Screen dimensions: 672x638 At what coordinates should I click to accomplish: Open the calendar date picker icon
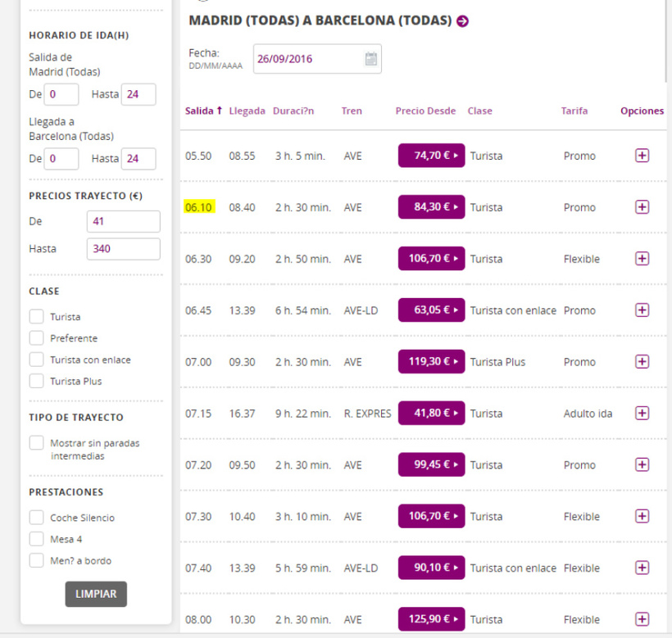(x=371, y=58)
